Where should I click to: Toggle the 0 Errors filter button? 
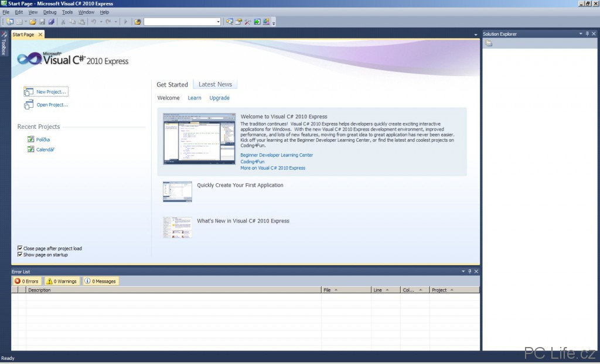point(27,281)
